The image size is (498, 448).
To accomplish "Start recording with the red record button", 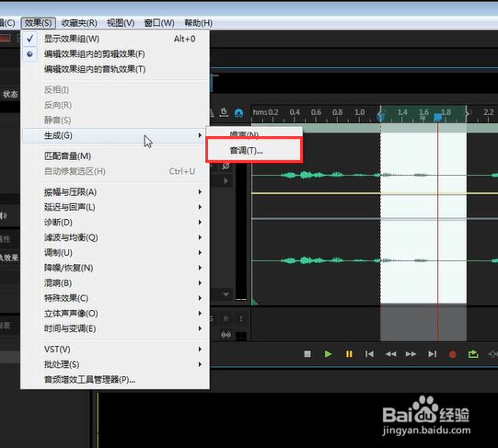I will 453,354.
